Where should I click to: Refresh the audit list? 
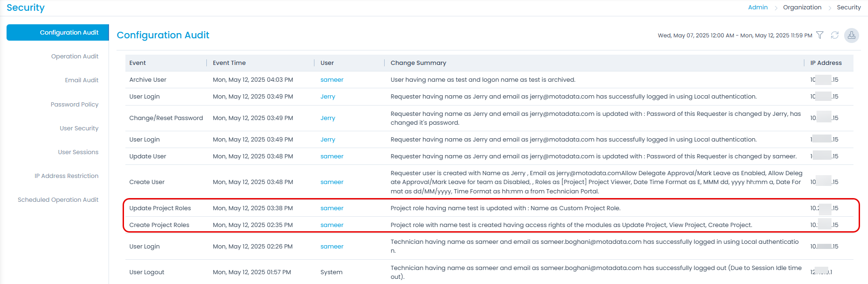pyautogui.click(x=835, y=35)
